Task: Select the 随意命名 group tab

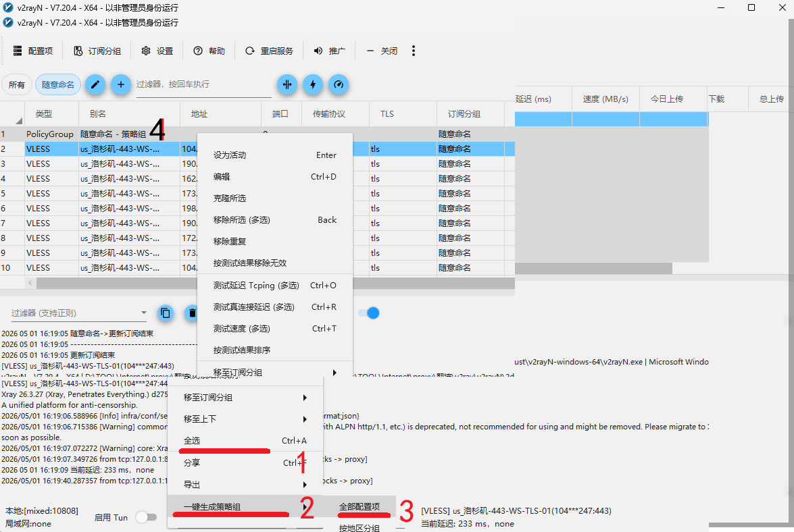Action: tap(57, 84)
